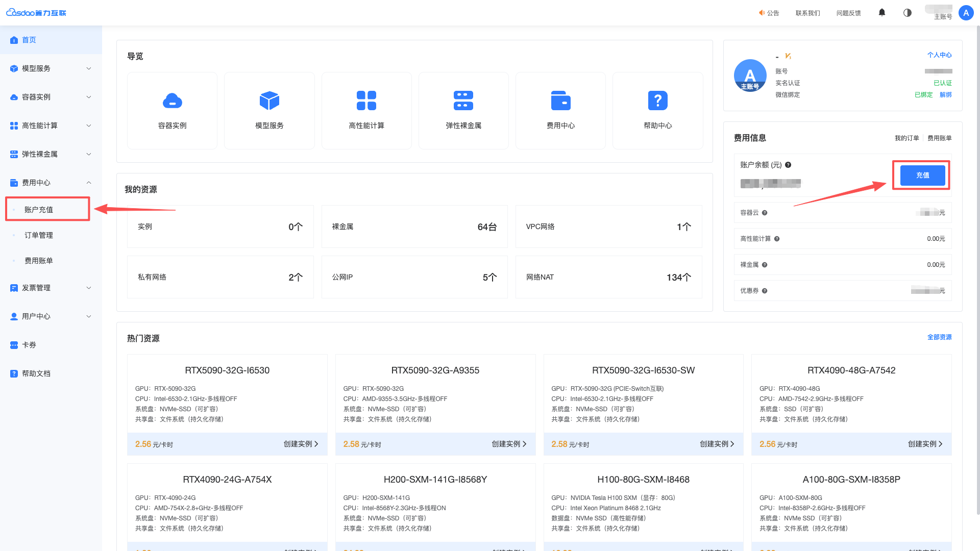This screenshot has width=980, height=551.
Task: Open the 全部资源 link
Action: (x=939, y=337)
